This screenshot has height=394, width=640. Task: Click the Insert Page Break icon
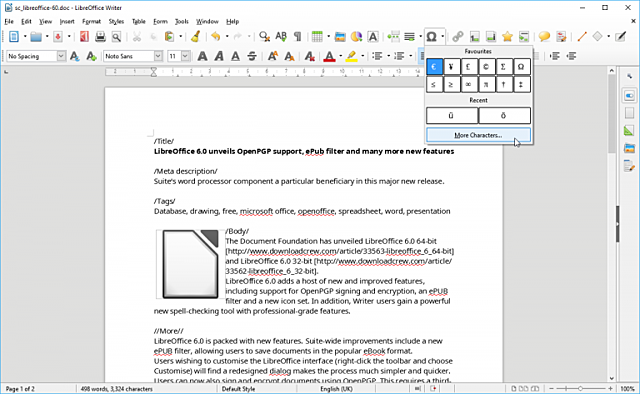[393, 37]
